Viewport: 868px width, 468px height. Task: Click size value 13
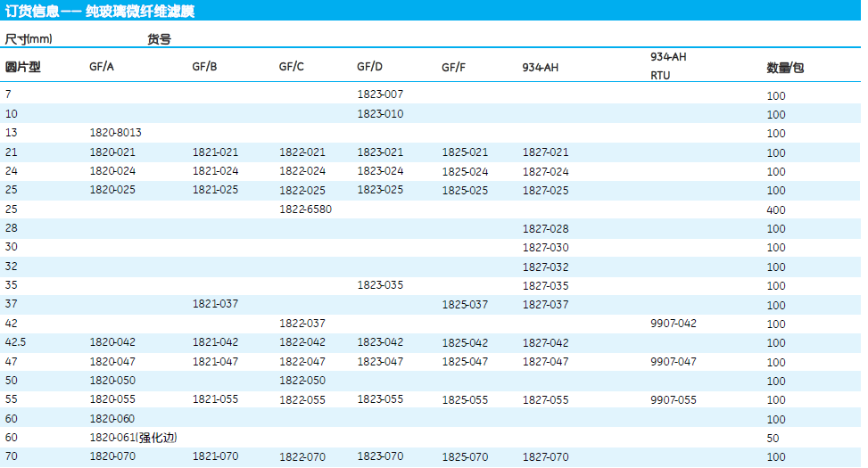point(11,133)
